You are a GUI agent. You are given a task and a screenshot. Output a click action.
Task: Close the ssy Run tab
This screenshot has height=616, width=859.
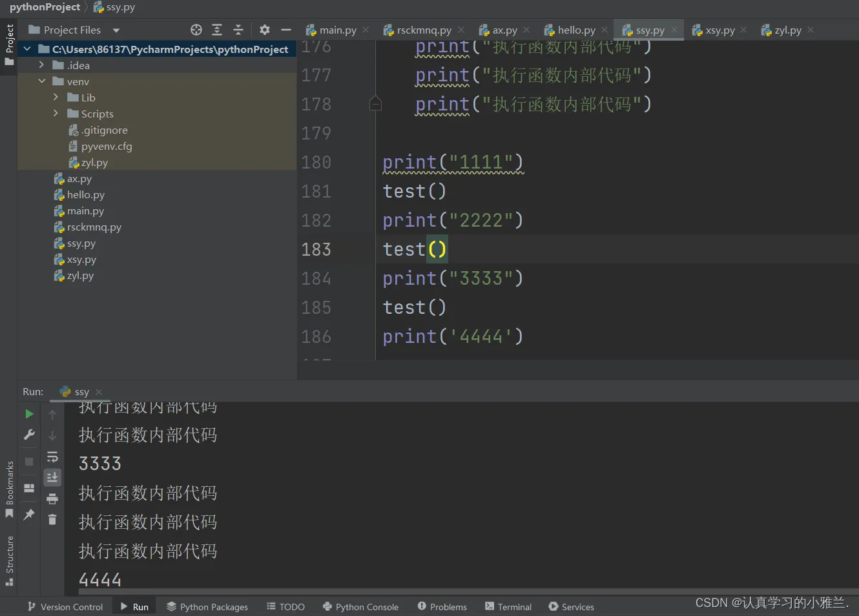point(99,392)
